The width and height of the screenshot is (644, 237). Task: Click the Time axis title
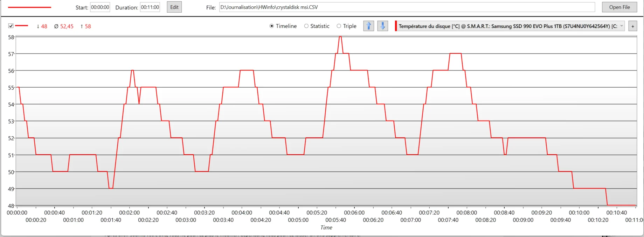[x=326, y=228]
